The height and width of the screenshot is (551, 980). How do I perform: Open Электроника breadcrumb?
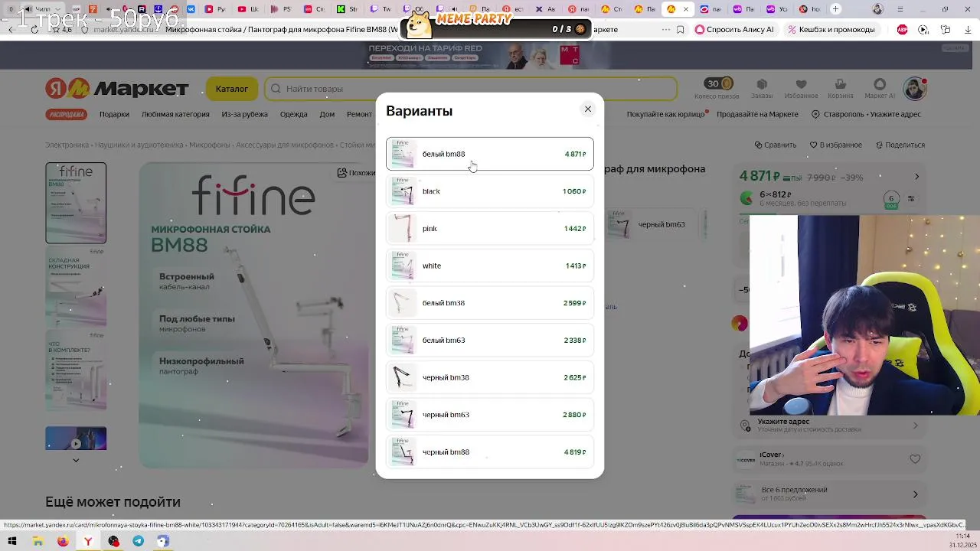67,145
